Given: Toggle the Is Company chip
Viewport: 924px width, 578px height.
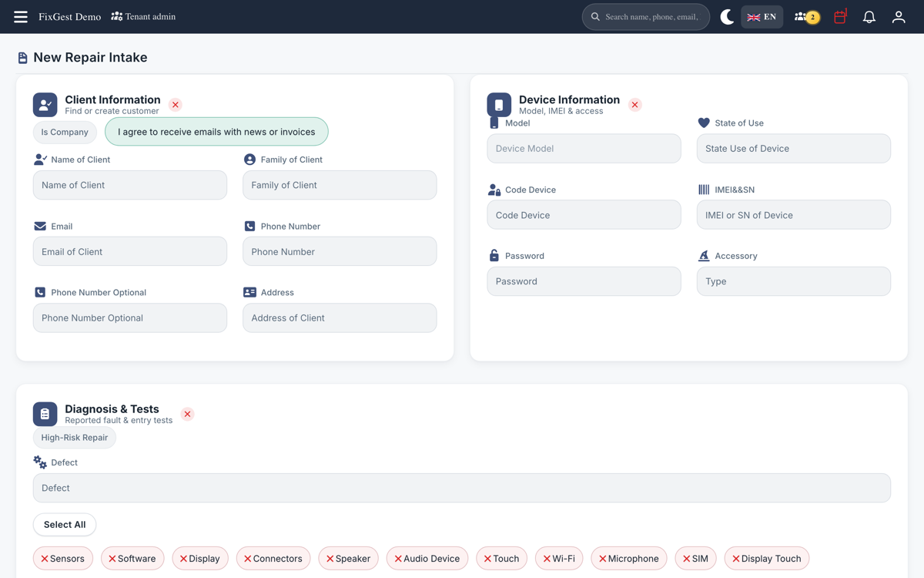Looking at the screenshot, I should (65, 132).
